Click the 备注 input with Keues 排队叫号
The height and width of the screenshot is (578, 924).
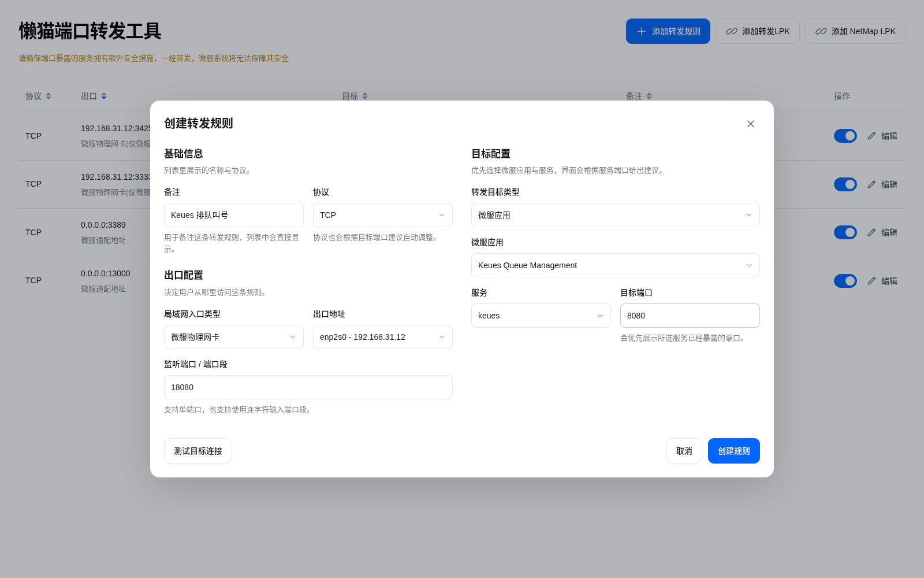(234, 215)
